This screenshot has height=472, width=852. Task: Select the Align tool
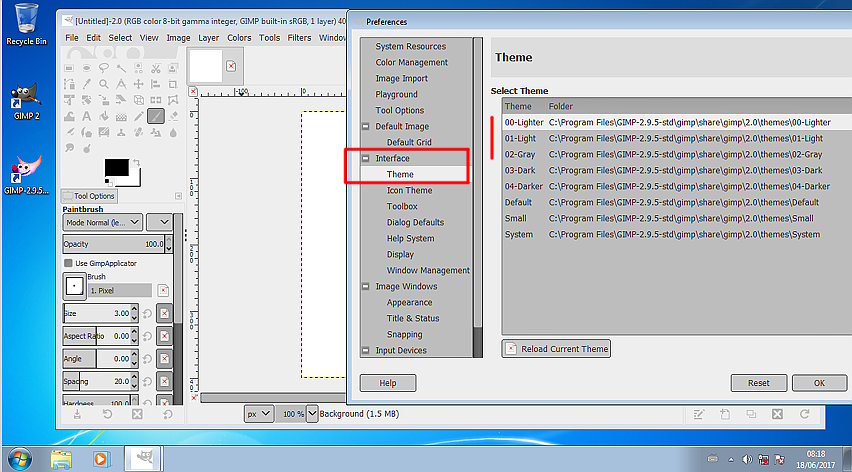point(156,84)
